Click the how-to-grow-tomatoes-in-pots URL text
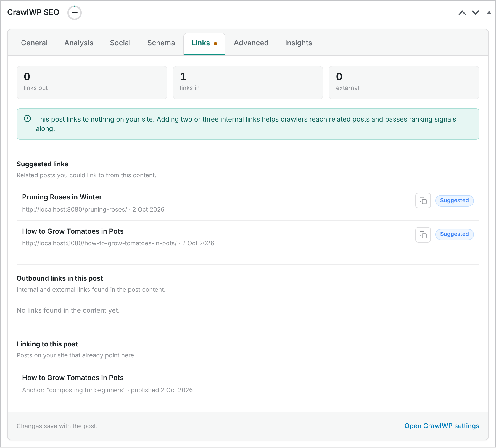The image size is (496, 448). (x=99, y=243)
